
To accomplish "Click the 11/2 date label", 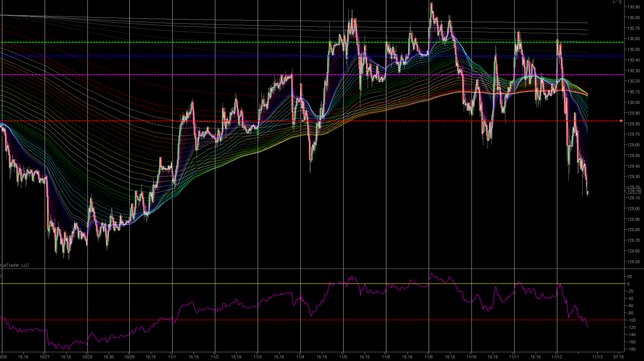I will coord(215,357).
